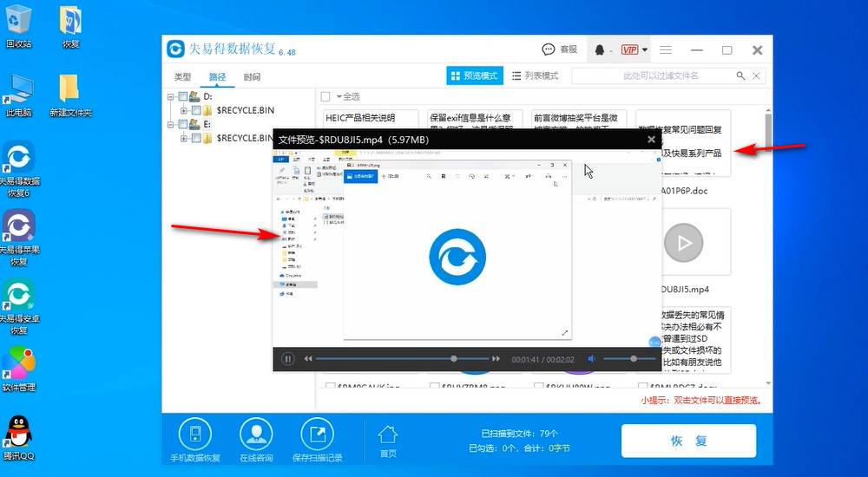Check the D: $RECYCLE.BIN checkbox

[x=195, y=111]
